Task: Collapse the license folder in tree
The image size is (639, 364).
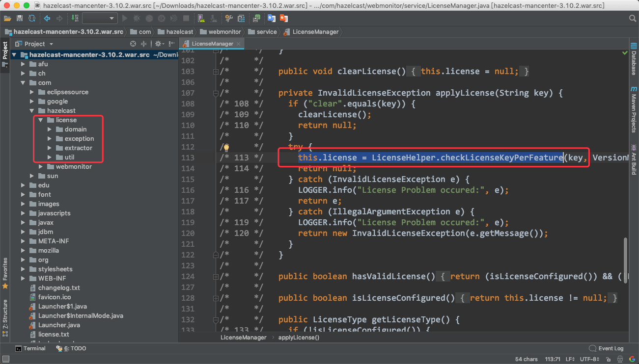Action: click(x=41, y=120)
